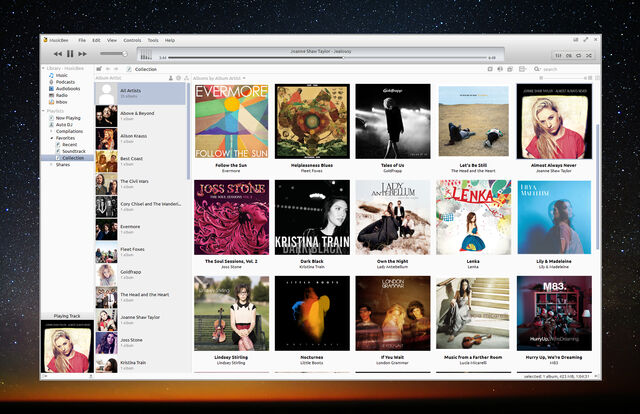This screenshot has height=414, width=640.
Task: Toggle shuffle mode icon
Action: (x=589, y=55)
